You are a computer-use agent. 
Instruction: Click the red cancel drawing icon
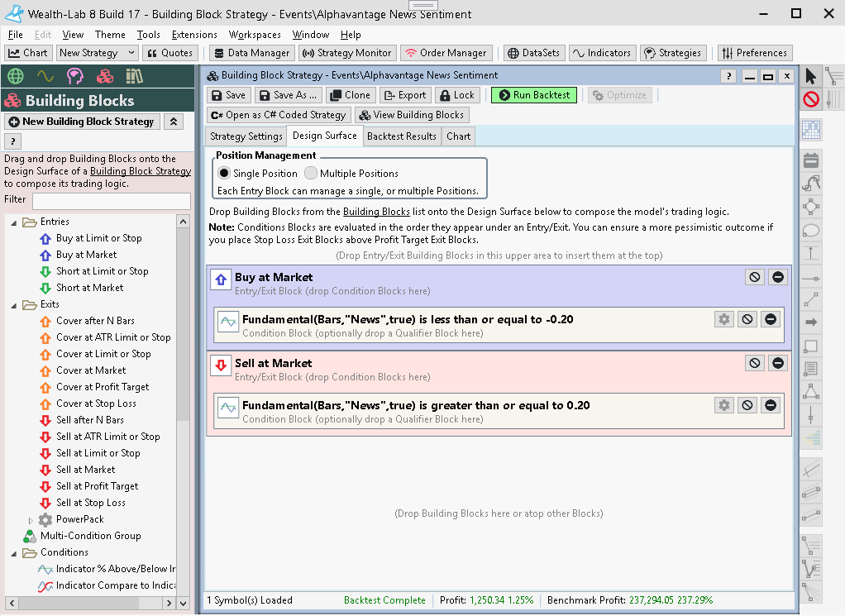810,99
